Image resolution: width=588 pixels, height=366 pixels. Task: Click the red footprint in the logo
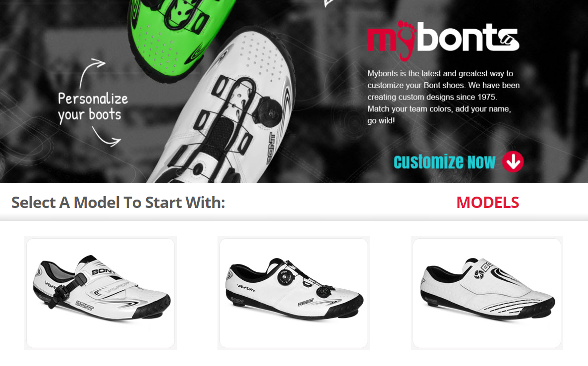pyautogui.click(x=406, y=41)
